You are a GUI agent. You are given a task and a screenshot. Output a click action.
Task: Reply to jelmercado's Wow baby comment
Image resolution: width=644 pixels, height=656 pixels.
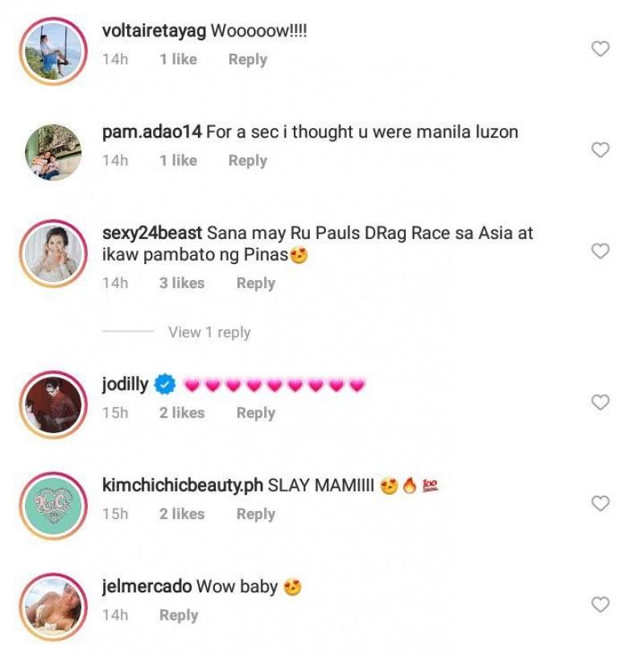coord(178,616)
